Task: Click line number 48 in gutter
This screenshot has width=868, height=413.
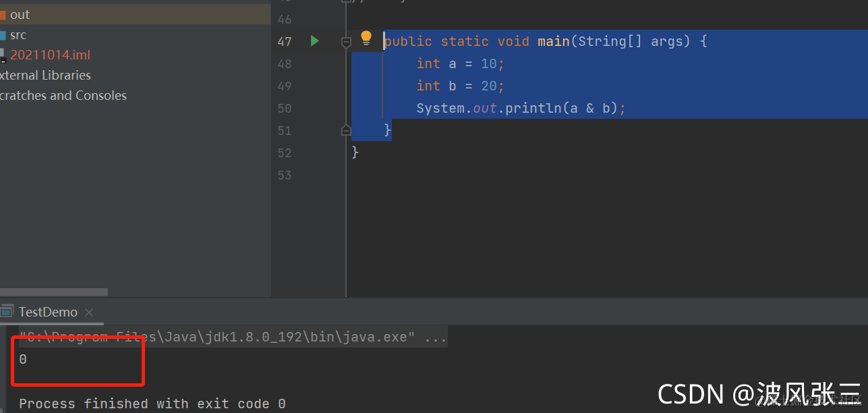Action: pos(285,63)
